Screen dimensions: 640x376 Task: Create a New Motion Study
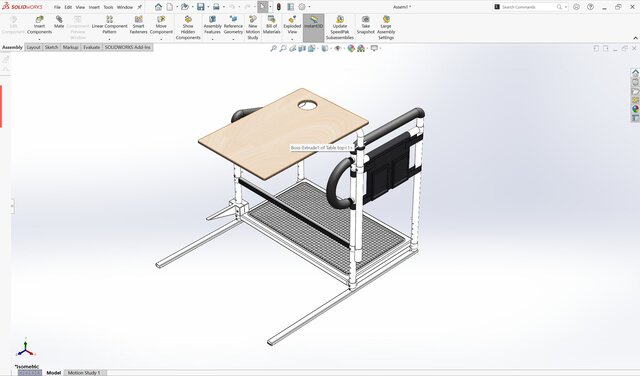[253, 28]
